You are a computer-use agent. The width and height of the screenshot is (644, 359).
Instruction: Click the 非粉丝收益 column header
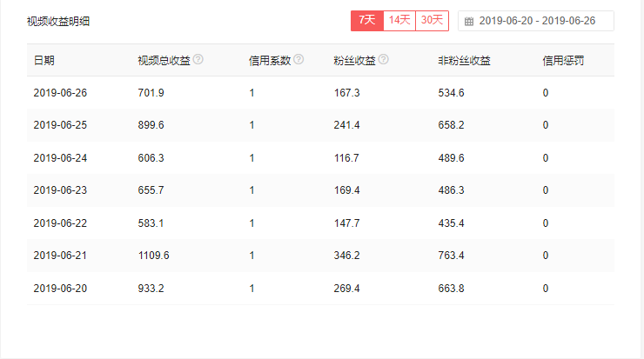(464, 61)
